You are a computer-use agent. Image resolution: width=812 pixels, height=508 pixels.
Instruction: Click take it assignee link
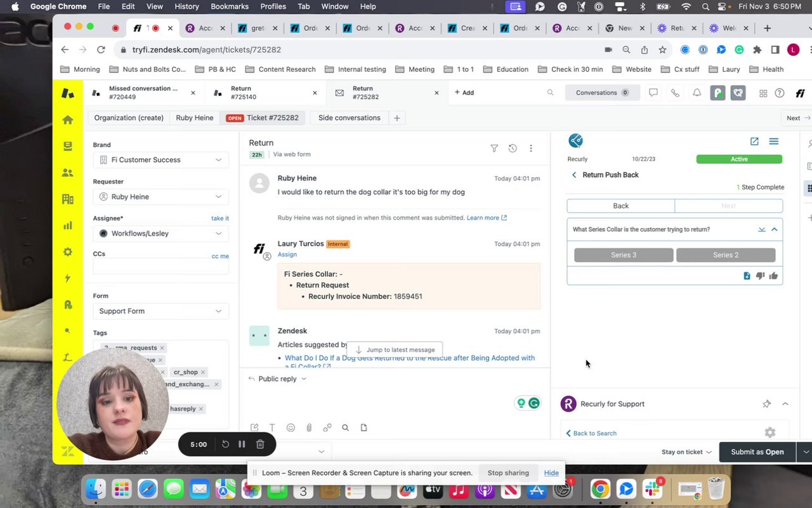pyautogui.click(x=220, y=218)
